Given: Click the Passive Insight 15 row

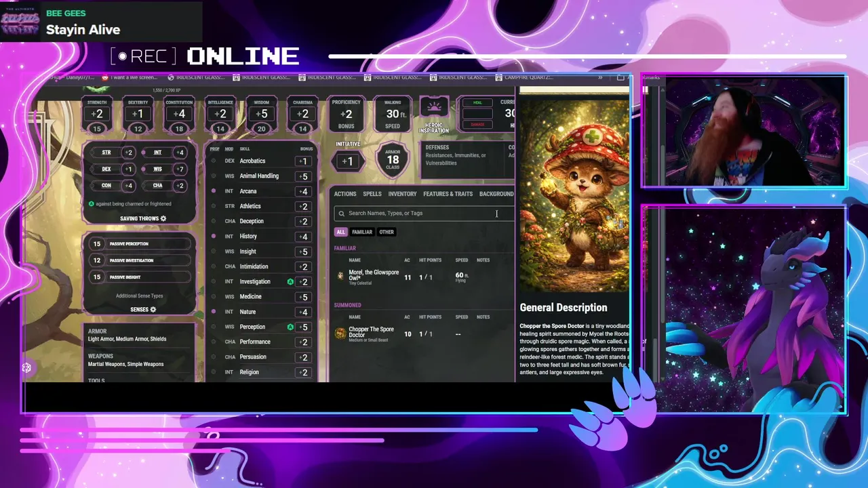Looking at the screenshot, I should pyautogui.click(x=138, y=277).
